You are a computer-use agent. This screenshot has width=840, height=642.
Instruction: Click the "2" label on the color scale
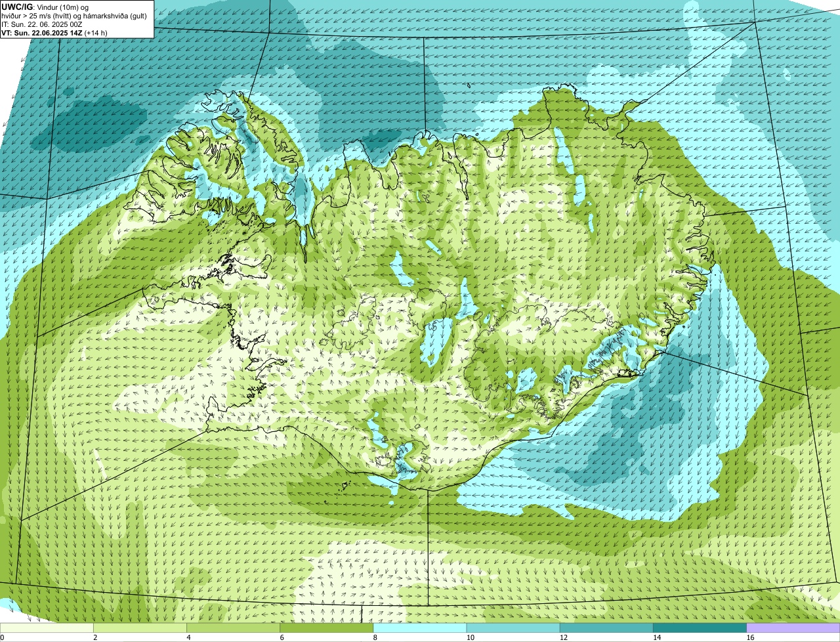click(95, 637)
